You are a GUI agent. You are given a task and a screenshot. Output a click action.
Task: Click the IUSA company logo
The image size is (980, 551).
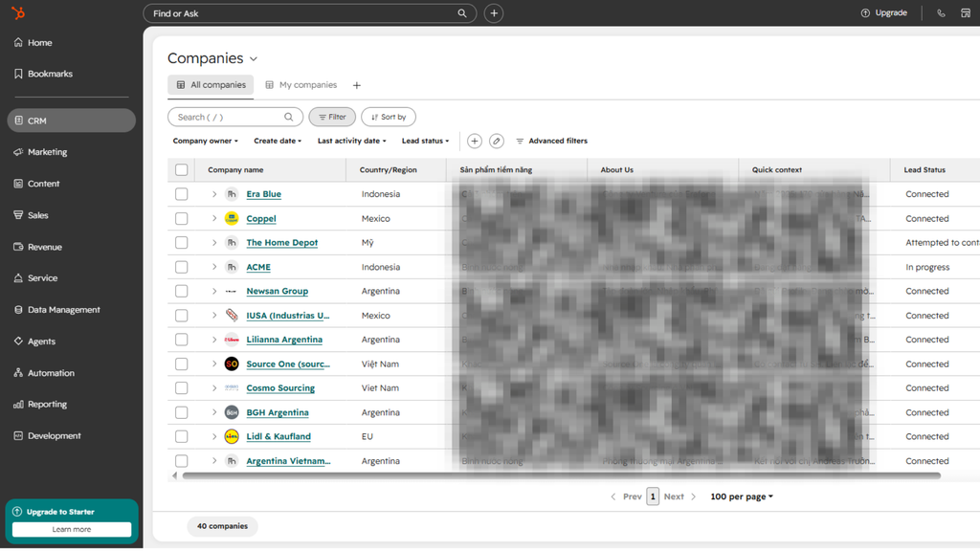[x=232, y=315]
